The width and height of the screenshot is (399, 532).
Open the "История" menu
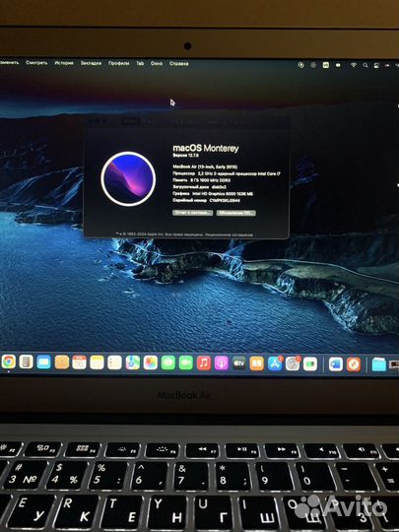64,63
